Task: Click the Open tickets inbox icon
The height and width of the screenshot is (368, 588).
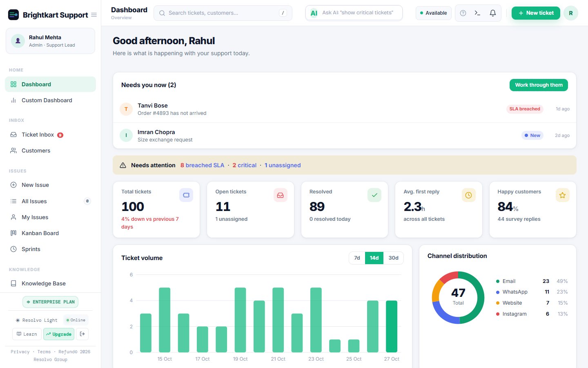Action: pos(281,195)
